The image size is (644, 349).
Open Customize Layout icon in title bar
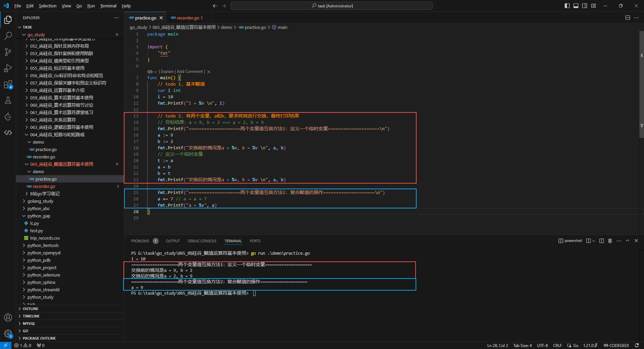coord(594,6)
